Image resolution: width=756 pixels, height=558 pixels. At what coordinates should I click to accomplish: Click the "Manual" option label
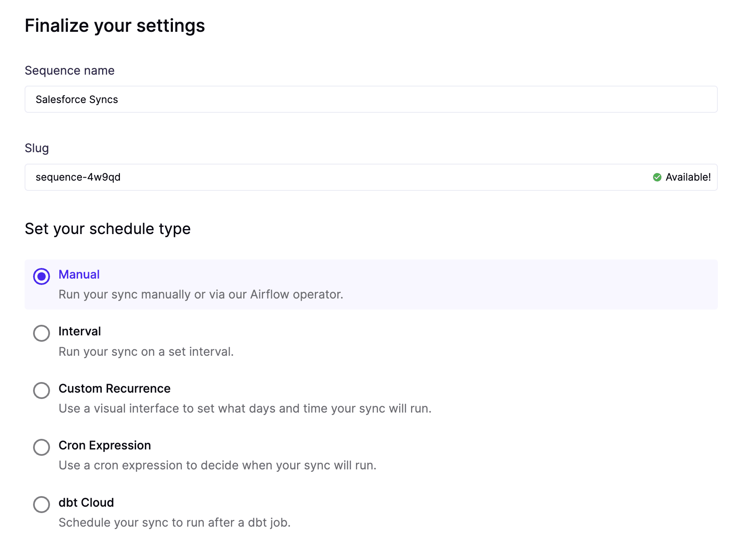79,275
